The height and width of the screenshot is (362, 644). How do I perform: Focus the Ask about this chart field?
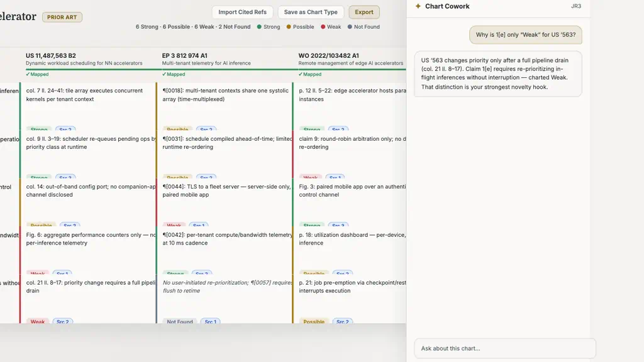[x=505, y=348]
